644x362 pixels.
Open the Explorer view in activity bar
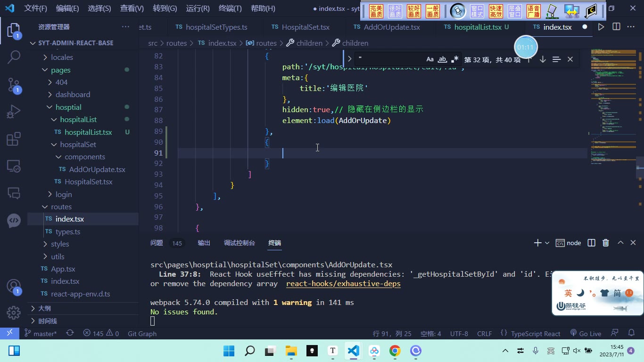[x=14, y=31]
